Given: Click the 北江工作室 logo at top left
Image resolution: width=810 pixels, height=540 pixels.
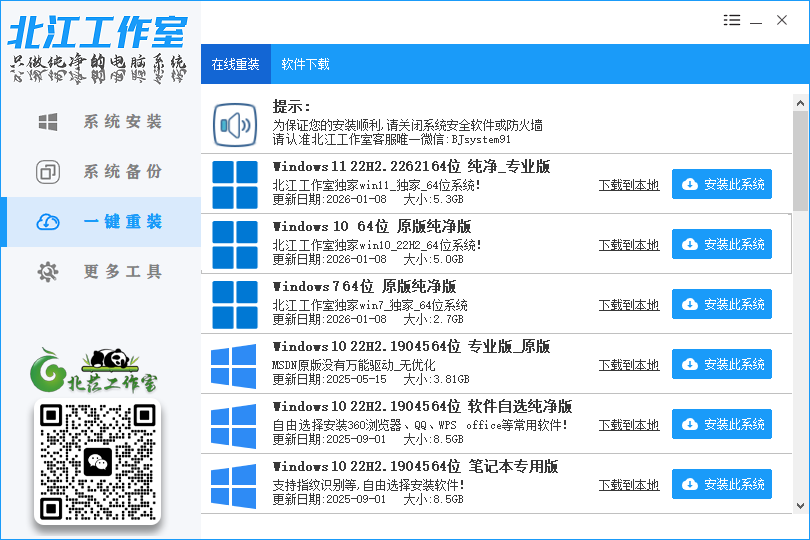Looking at the screenshot, I should [98, 49].
